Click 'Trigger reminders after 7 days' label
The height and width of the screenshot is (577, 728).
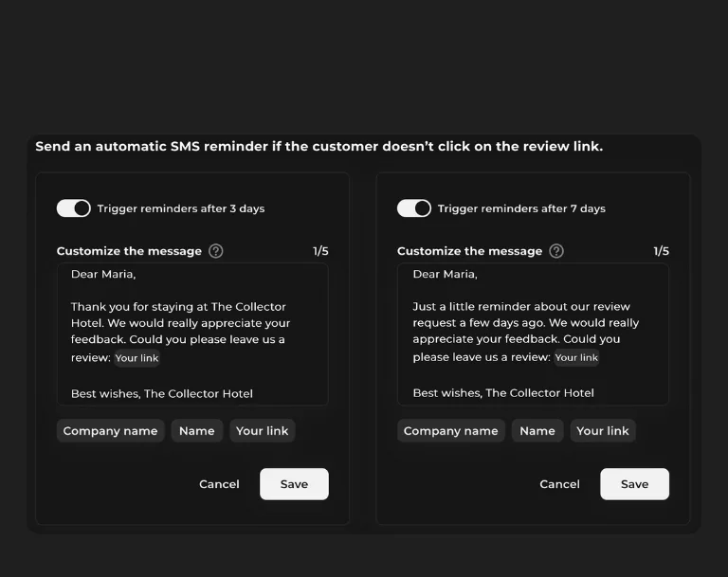pos(521,208)
